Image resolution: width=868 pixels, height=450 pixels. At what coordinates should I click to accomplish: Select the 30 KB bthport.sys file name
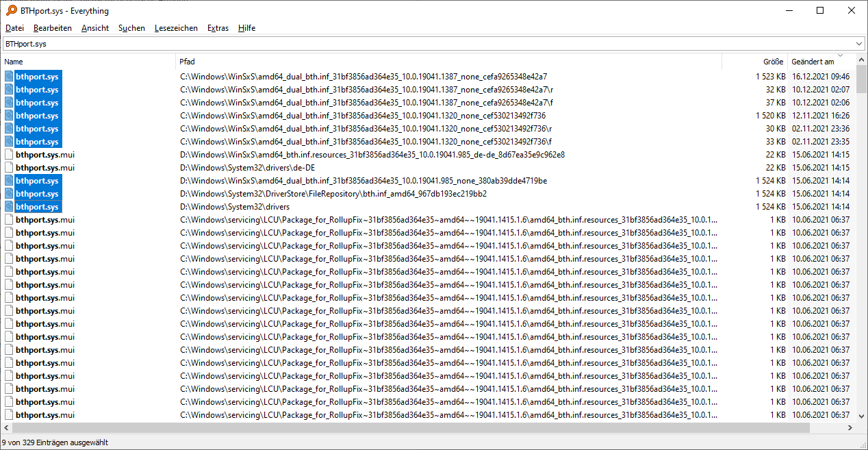[37, 129]
